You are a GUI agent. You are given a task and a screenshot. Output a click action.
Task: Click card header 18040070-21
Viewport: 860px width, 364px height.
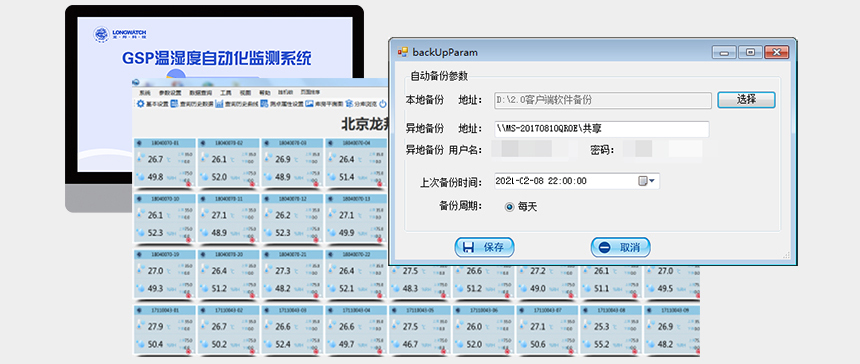pos(293,254)
